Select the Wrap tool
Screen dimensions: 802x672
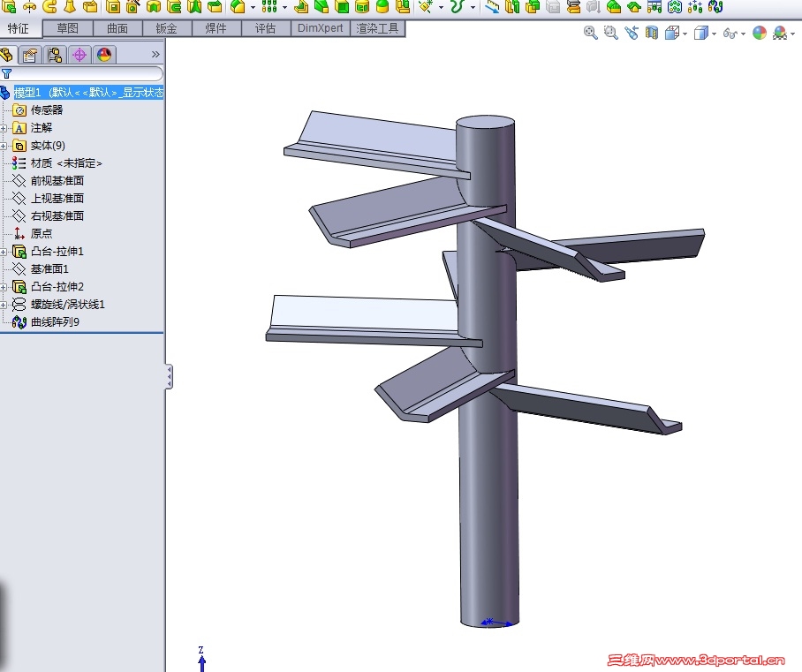point(361,7)
